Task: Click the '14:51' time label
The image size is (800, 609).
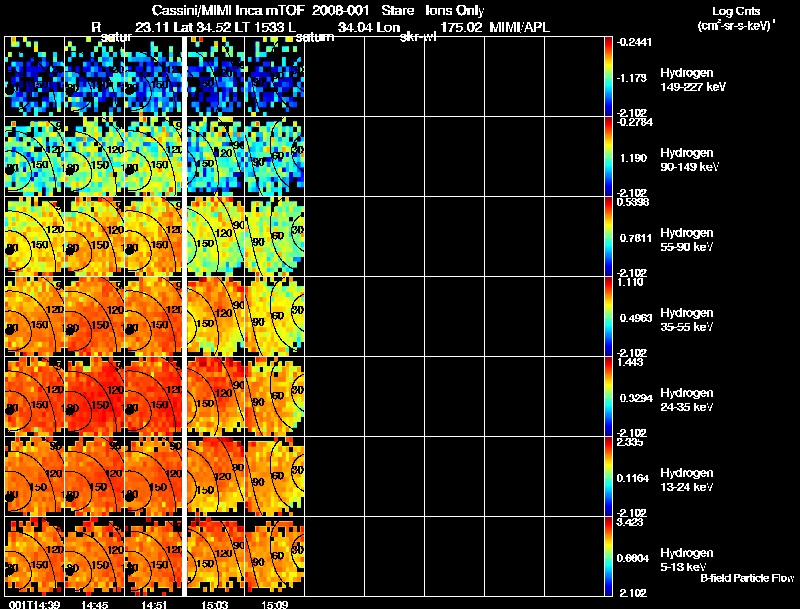Action: point(154,604)
